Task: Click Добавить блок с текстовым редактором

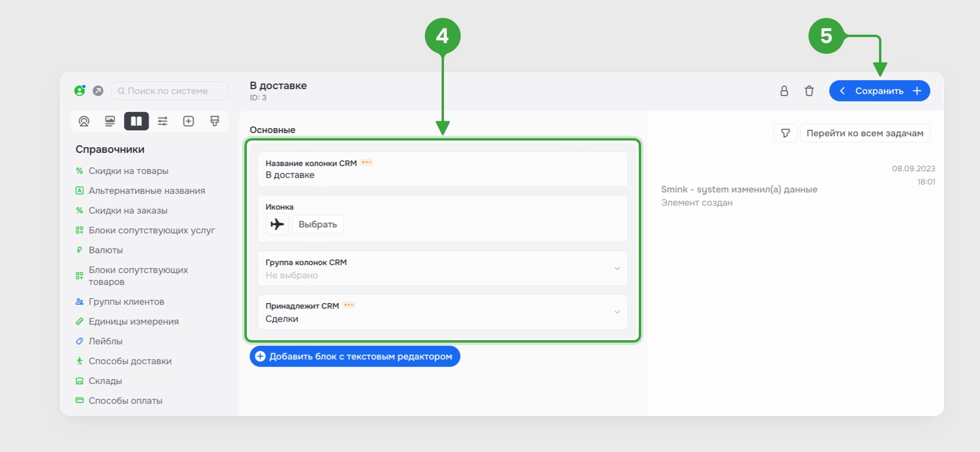Action: coord(355,356)
